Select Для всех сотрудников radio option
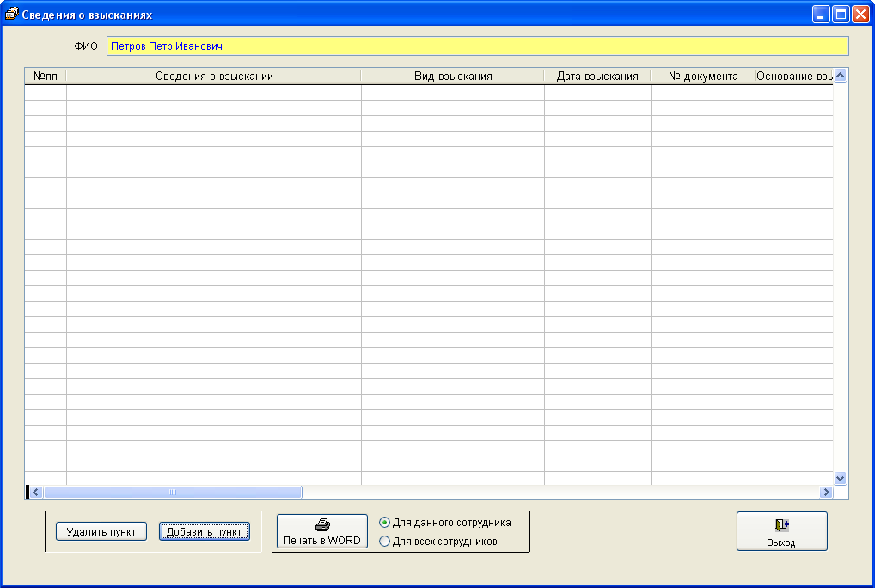The height and width of the screenshot is (588, 875). tap(438, 541)
